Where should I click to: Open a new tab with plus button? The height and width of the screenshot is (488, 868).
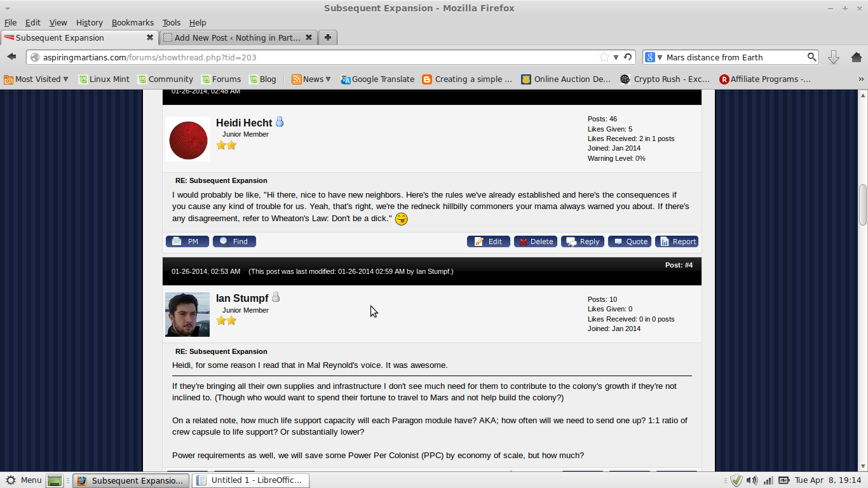[x=327, y=37]
